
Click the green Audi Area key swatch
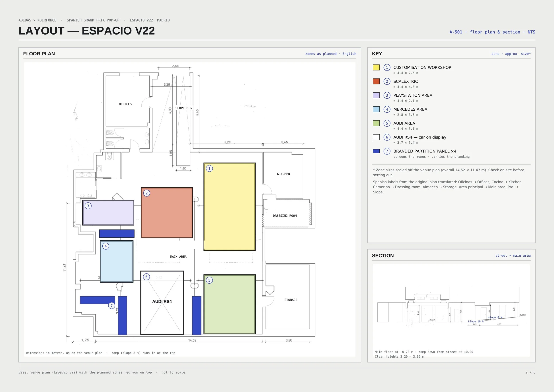[x=376, y=123]
